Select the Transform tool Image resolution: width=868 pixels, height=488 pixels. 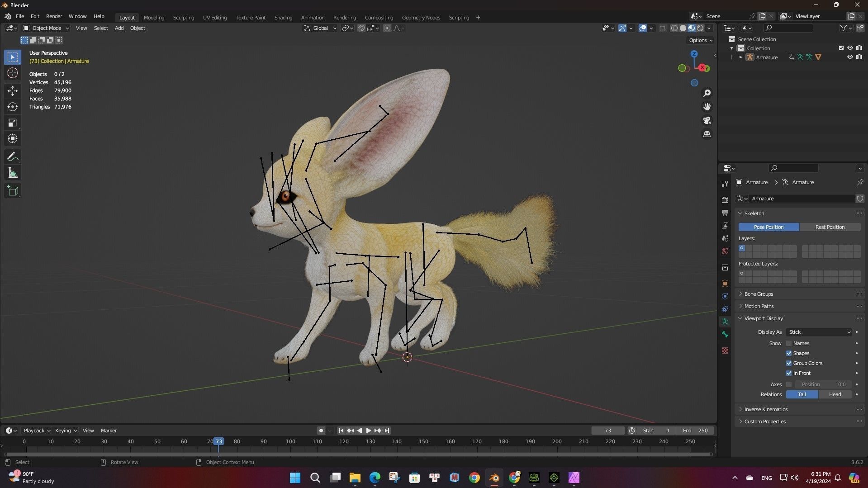pos(13,138)
